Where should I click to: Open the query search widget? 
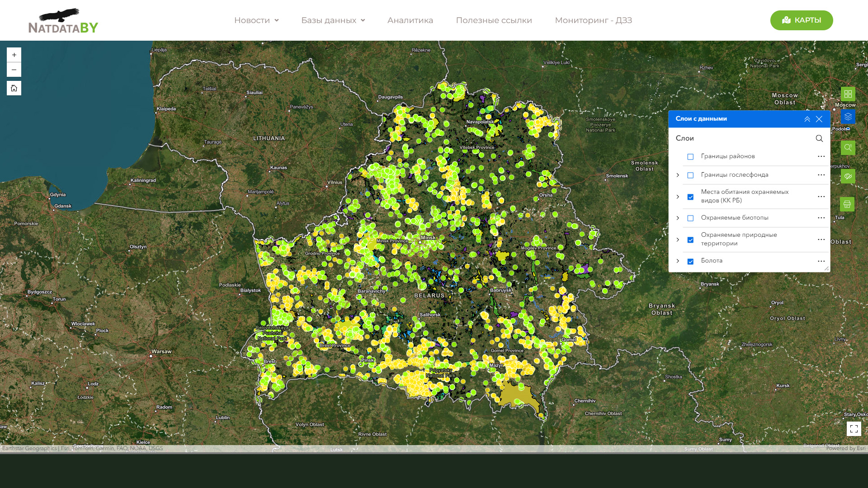848,148
